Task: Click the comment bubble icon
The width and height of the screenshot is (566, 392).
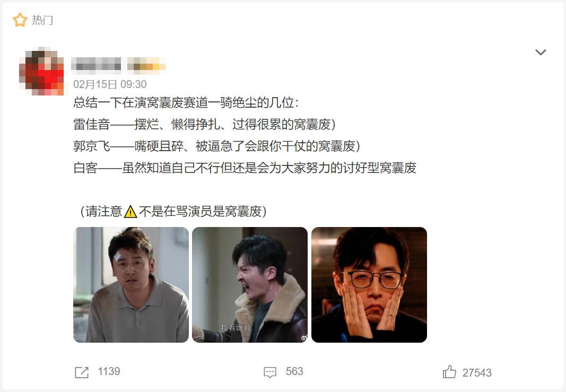Action: coord(270,372)
